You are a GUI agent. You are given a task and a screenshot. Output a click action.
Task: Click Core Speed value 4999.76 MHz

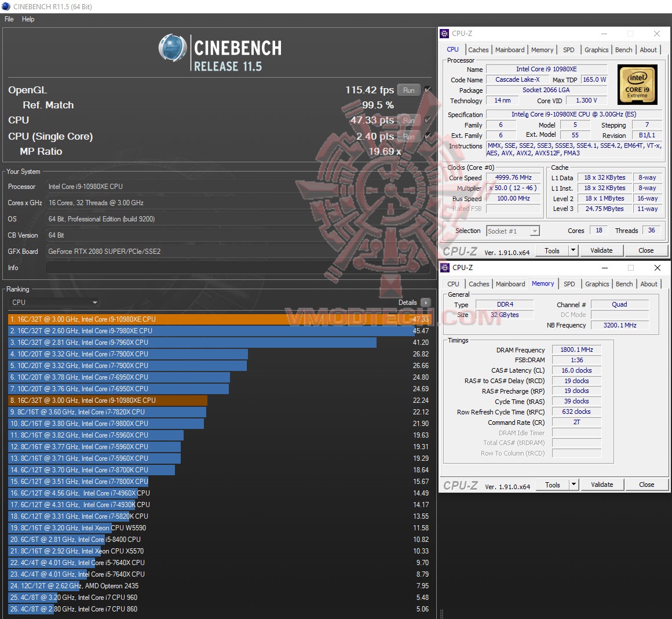tap(513, 177)
